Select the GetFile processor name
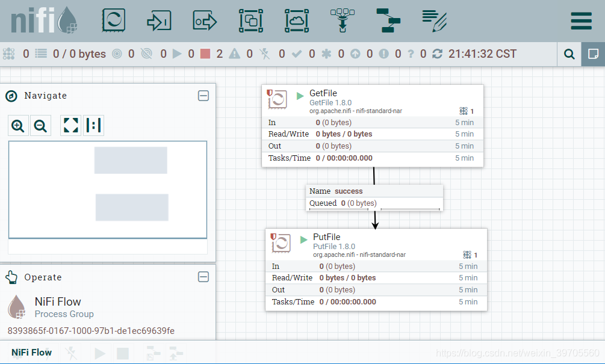This screenshot has height=364, width=605. tap(323, 93)
